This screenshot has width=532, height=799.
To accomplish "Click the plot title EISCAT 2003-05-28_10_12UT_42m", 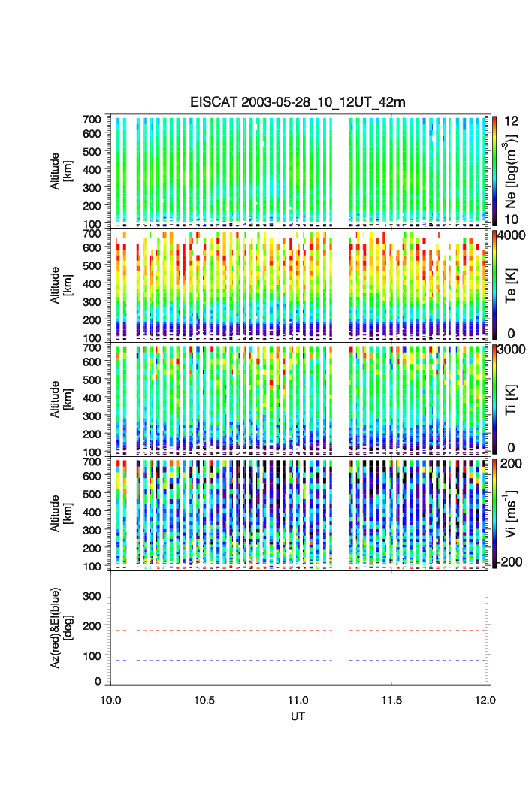I will [298, 102].
